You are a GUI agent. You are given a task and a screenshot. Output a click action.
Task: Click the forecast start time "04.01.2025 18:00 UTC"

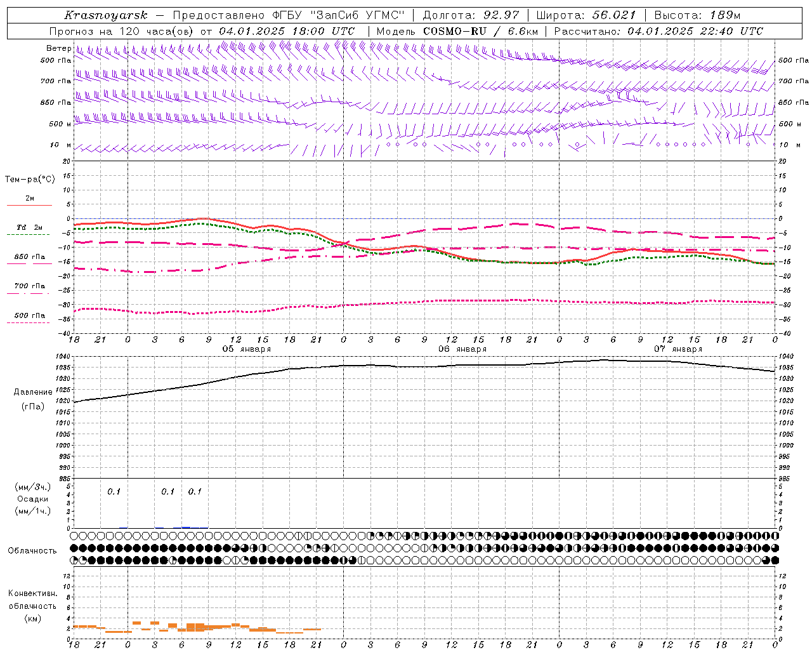[x=287, y=31]
